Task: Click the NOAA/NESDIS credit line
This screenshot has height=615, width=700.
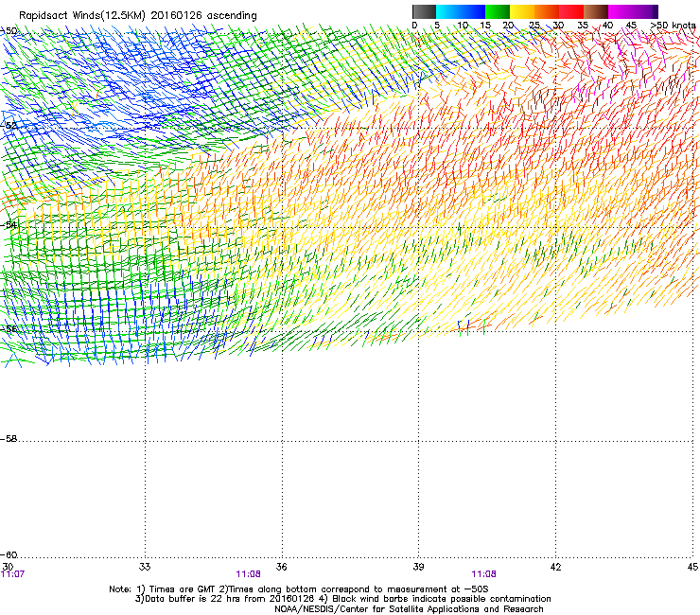Action: pos(409,609)
